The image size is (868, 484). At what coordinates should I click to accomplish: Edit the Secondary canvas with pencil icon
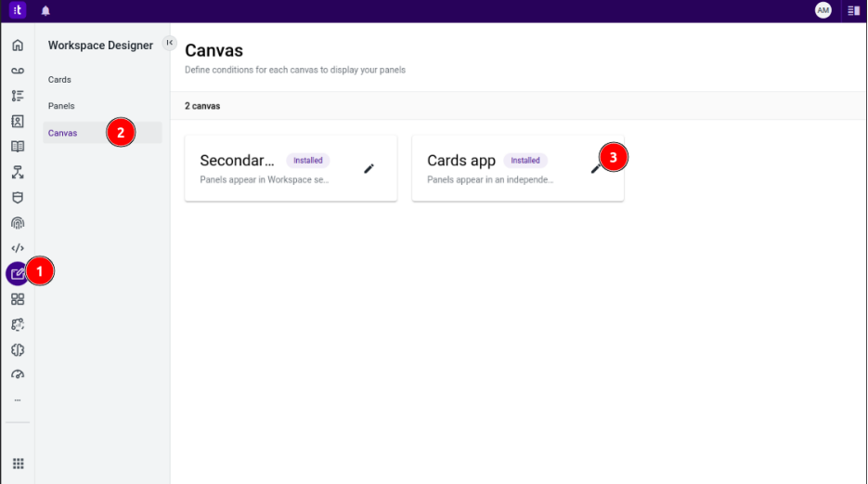pyautogui.click(x=369, y=168)
